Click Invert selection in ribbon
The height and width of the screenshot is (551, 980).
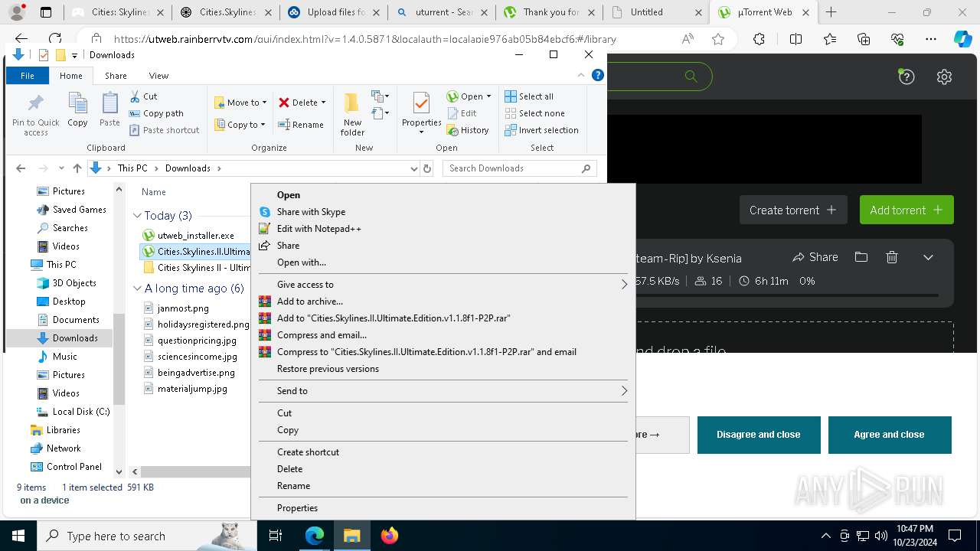pos(541,130)
